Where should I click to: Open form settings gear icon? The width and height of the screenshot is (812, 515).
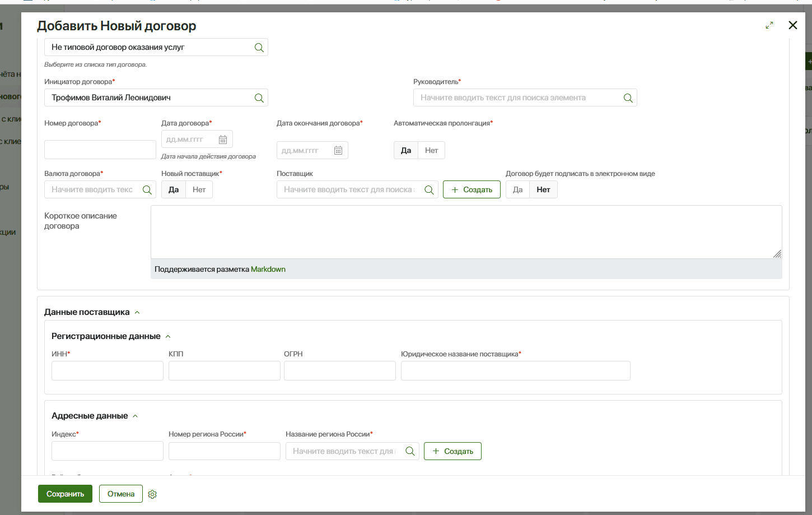click(152, 494)
